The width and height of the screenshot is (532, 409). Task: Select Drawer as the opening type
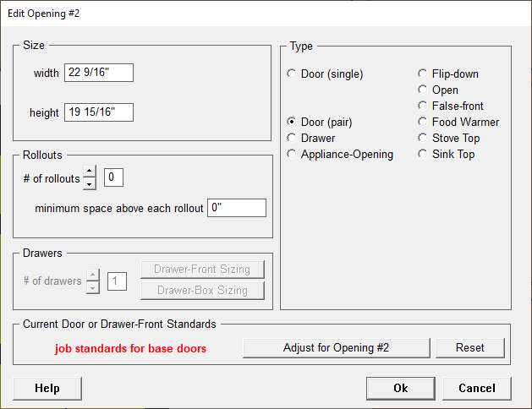tap(293, 138)
